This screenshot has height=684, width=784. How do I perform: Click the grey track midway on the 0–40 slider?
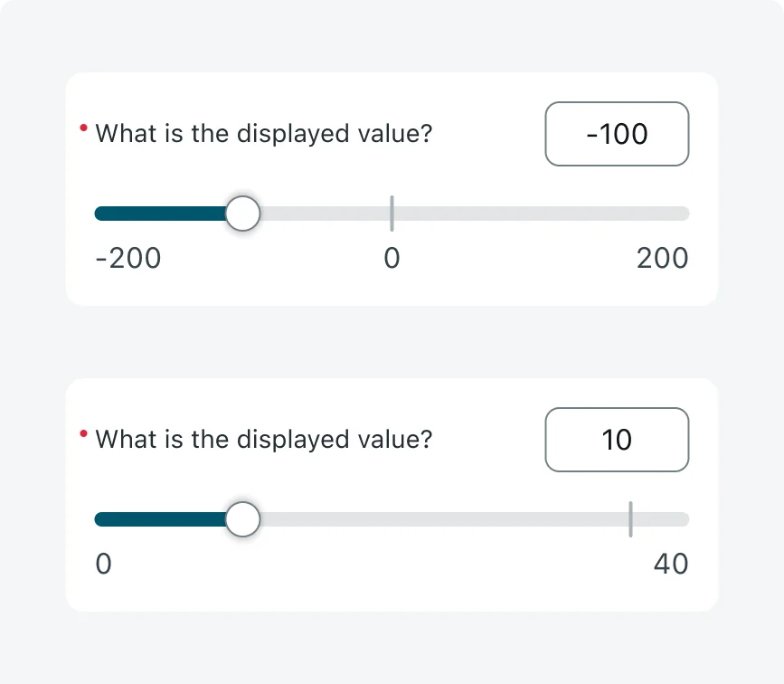tap(434, 519)
